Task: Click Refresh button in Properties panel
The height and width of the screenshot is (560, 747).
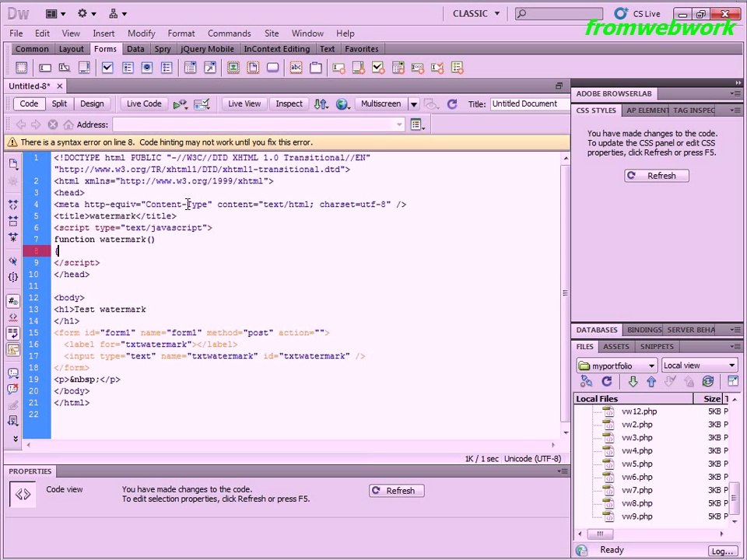Action: (x=396, y=491)
